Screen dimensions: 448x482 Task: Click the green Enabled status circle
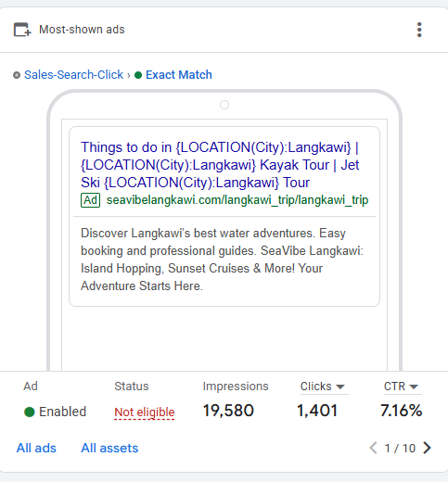tap(30, 412)
